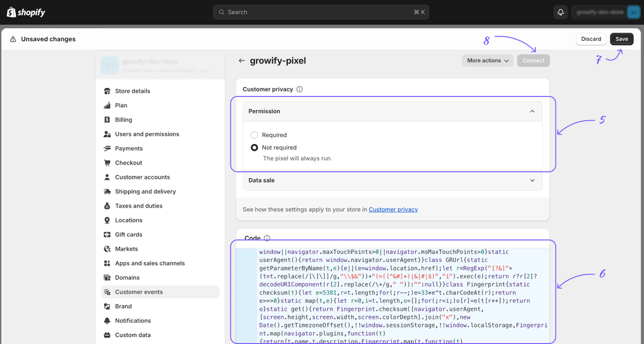Expand the Data sale section
The height and width of the screenshot is (344, 644).
coord(532,180)
